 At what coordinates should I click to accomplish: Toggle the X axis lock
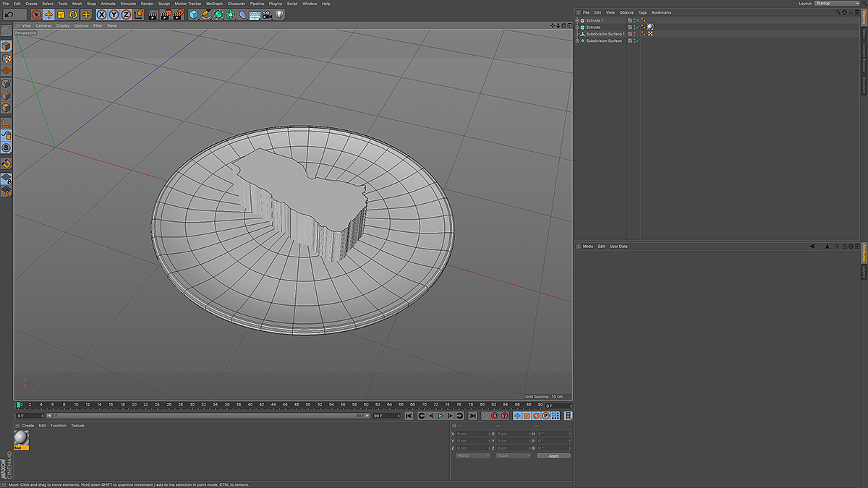pos(101,14)
